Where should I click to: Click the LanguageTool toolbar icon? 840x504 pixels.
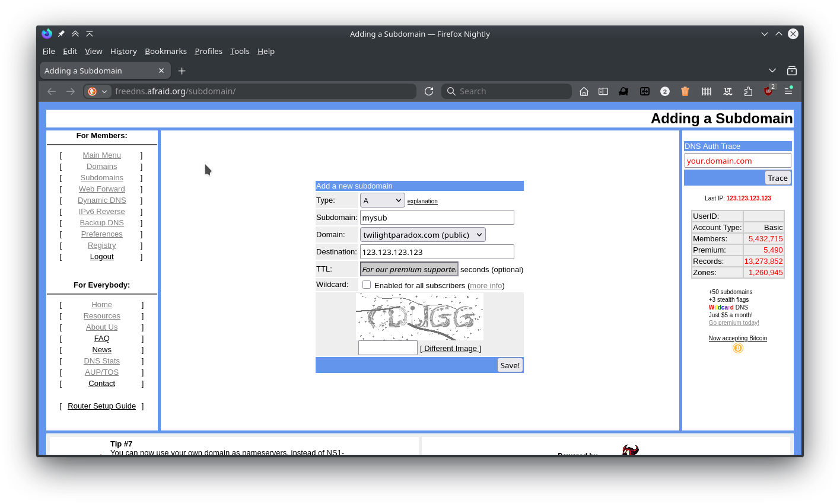click(x=727, y=91)
